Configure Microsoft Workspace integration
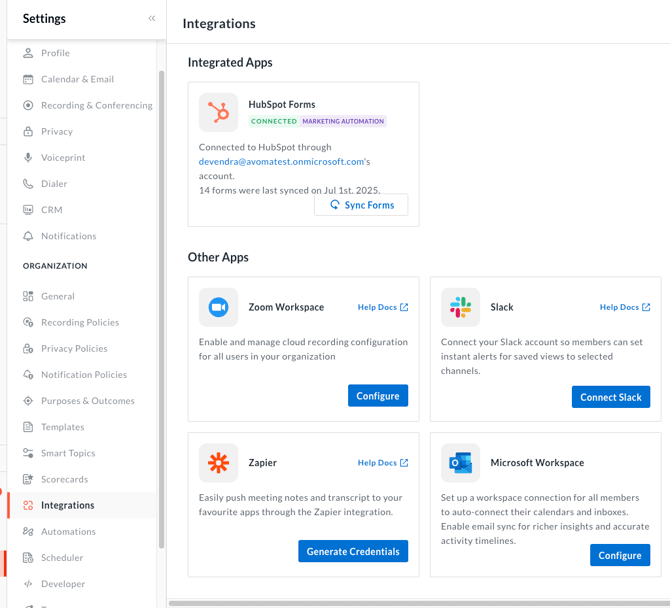The height and width of the screenshot is (608, 670). (x=620, y=555)
